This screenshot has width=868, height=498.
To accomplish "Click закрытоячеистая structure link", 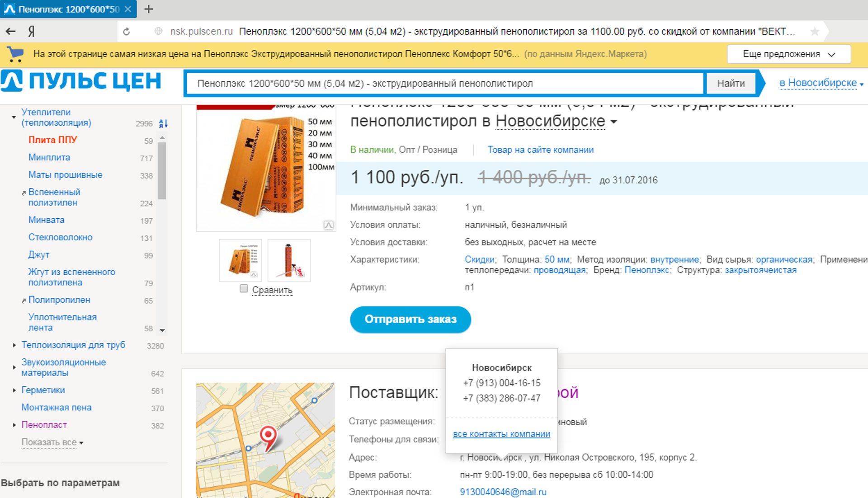I will pyautogui.click(x=760, y=270).
